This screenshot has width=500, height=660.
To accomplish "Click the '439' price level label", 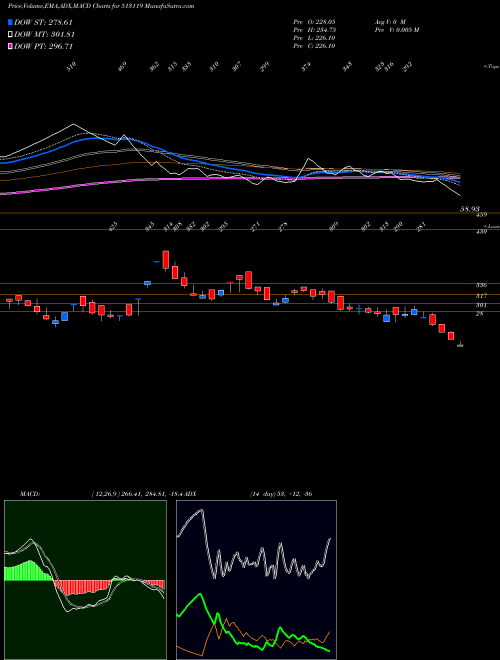I will pos(481,232).
